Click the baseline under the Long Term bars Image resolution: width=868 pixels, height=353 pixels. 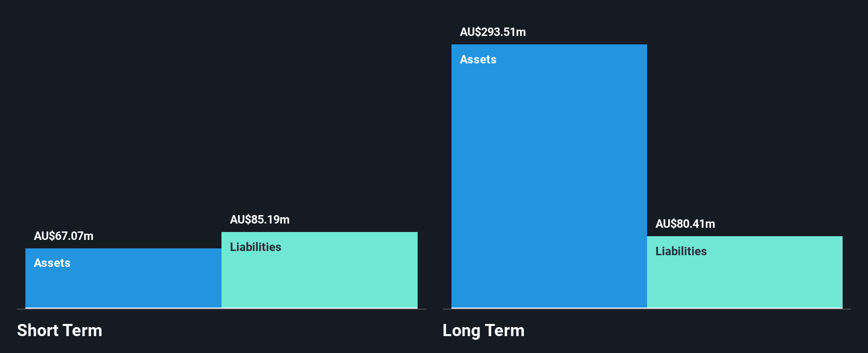pos(647,309)
